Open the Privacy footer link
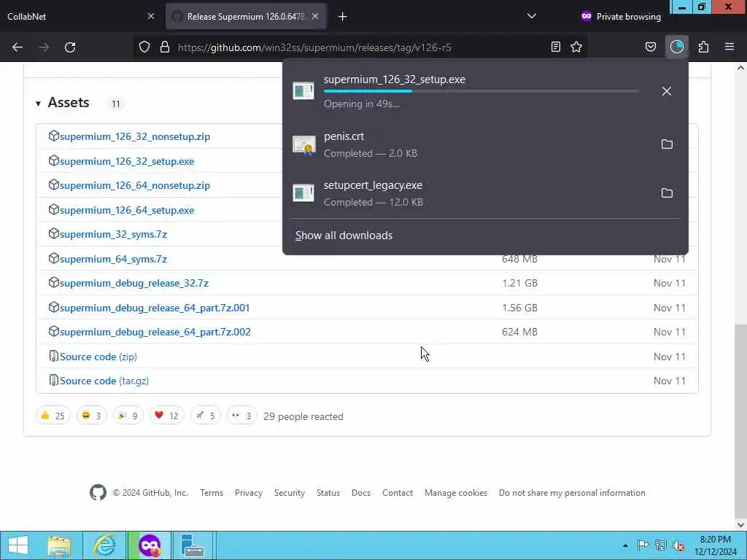The height and width of the screenshot is (560, 747). [x=249, y=493]
